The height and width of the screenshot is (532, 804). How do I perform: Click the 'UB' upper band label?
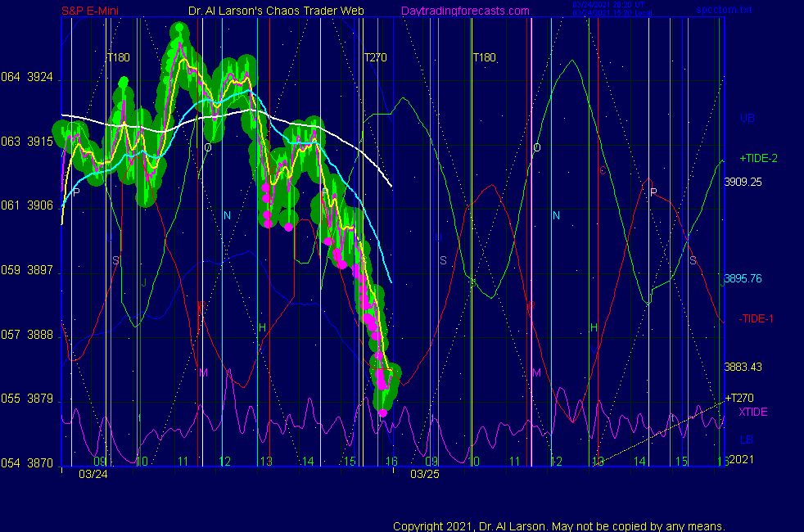pyautogui.click(x=747, y=118)
